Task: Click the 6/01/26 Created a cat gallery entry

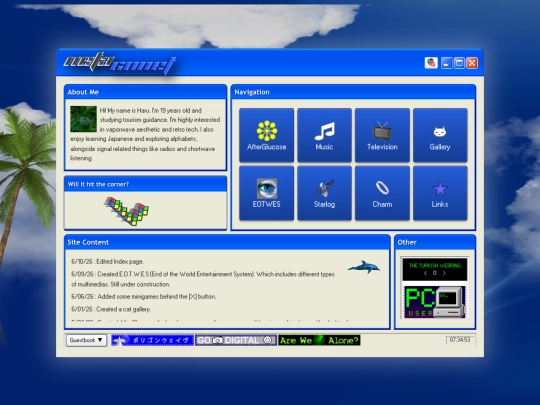Action: click(x=111, y=309)
